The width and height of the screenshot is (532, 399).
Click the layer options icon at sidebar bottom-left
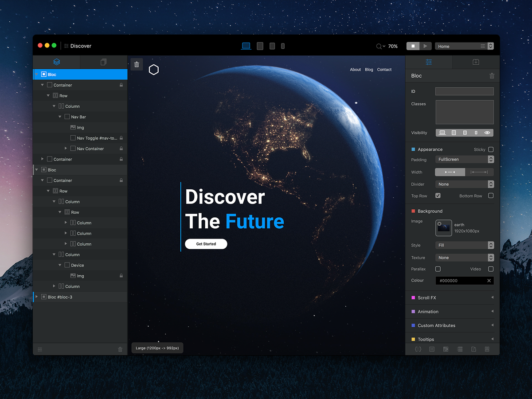(40, 349)
